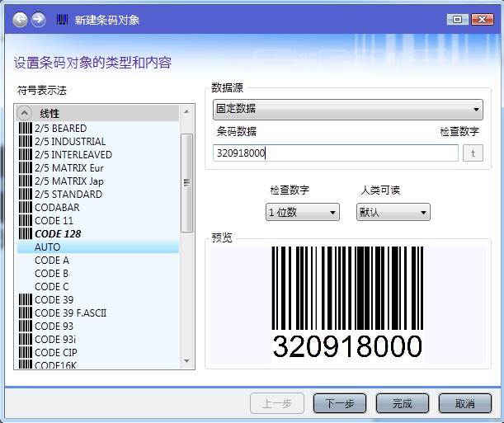
Task: Select CODE 11 in symbology list
Action: pyautogui.click(x=98, y=220)
